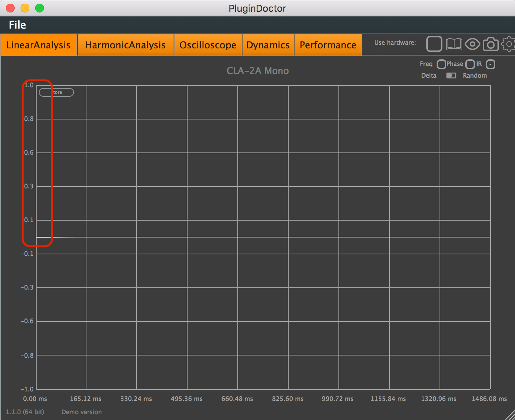Enable the Use hardware checkbox
The width and height of the screenshot is (515, 420).
[x=434, y=44]
